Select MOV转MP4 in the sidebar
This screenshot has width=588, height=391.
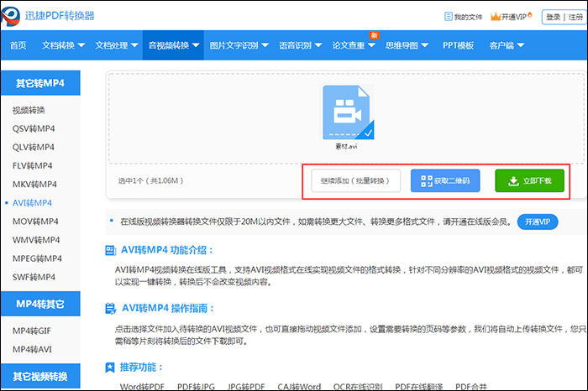coord(35,222)
